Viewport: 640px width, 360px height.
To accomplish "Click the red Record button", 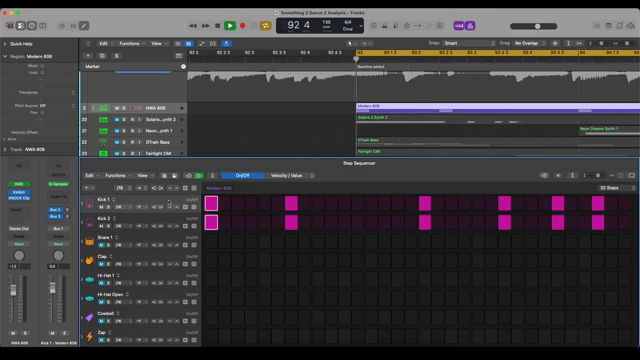I will (242, 26).
